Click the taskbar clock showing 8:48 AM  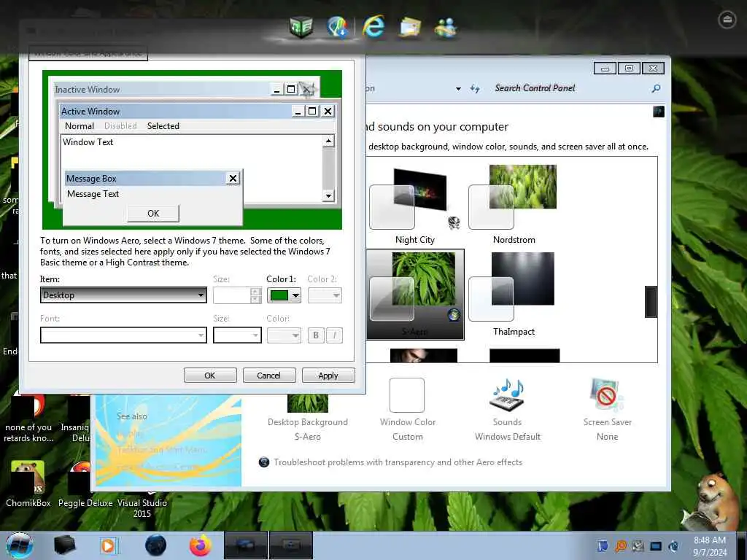[710, 546]
